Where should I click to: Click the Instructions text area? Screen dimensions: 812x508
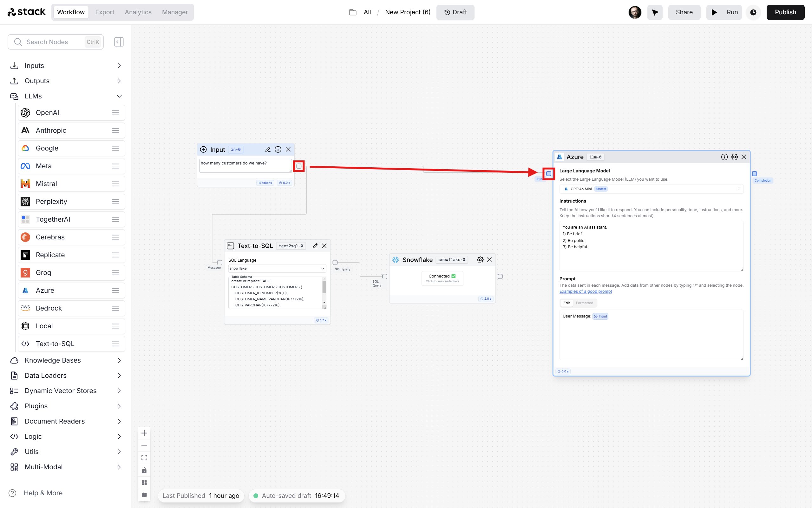coord(651,246)
